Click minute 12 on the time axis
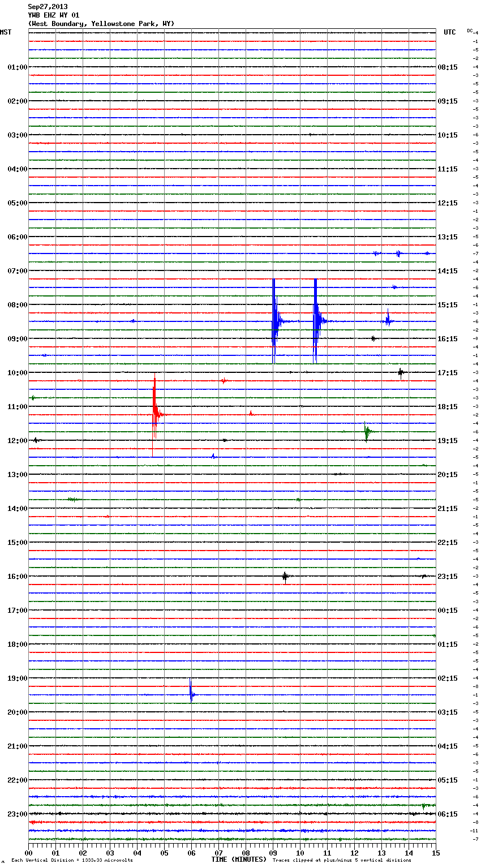 (354, 853)
